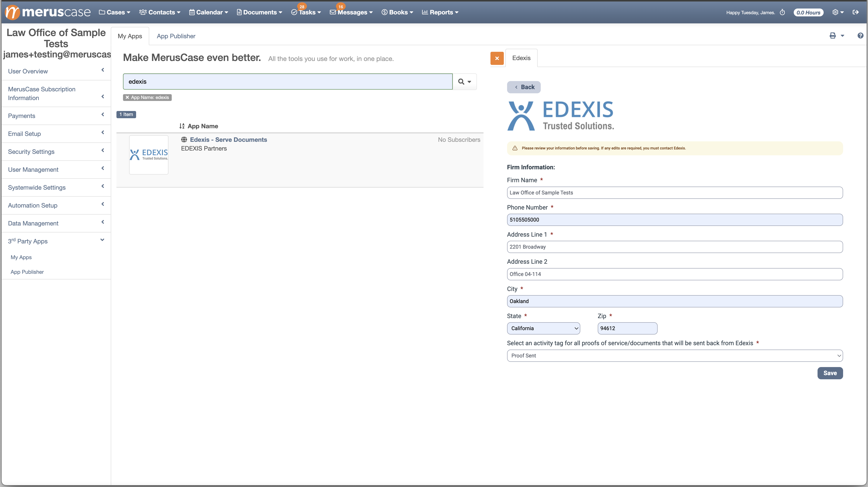
Task: Open the Contacts menu
Action: [160, 12]
